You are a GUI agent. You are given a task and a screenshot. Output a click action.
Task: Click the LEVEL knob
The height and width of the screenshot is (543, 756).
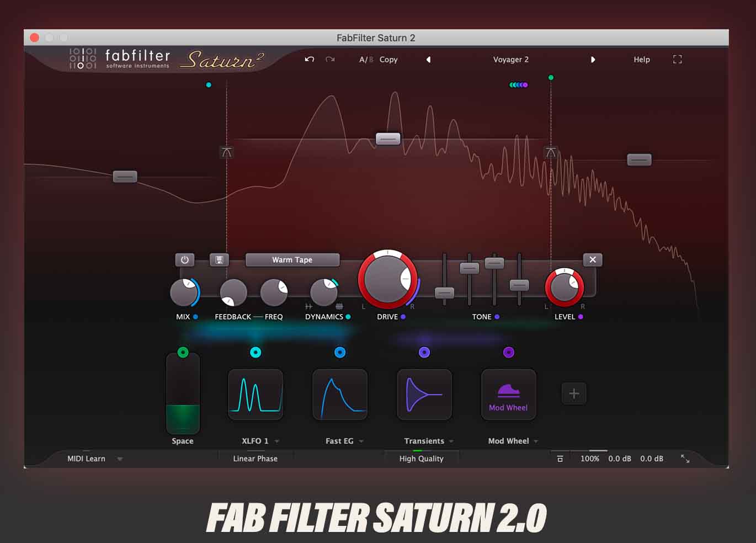(x=564, y=288)
